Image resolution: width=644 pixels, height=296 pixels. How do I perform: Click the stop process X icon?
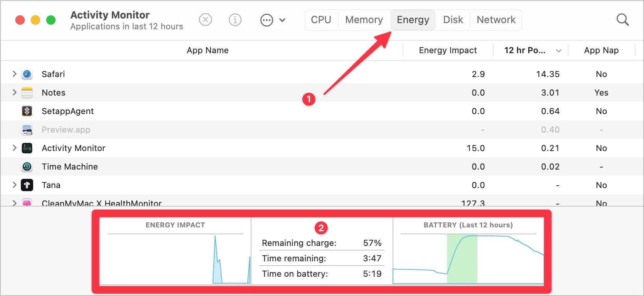pyautogui.click(x=206, y=20)
